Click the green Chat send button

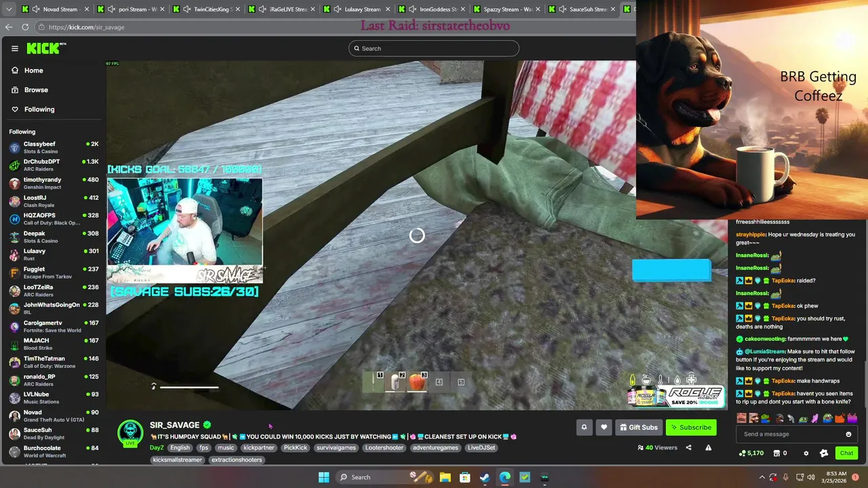846,453
